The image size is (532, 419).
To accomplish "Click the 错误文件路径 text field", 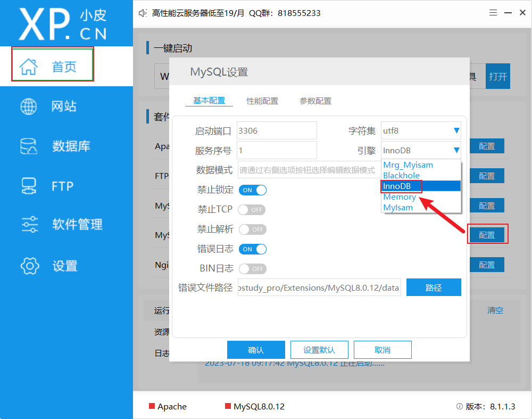I will pos(319,287).
